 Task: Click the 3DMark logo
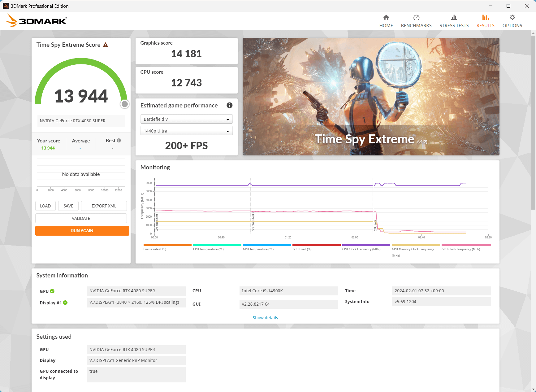point(36,20)
